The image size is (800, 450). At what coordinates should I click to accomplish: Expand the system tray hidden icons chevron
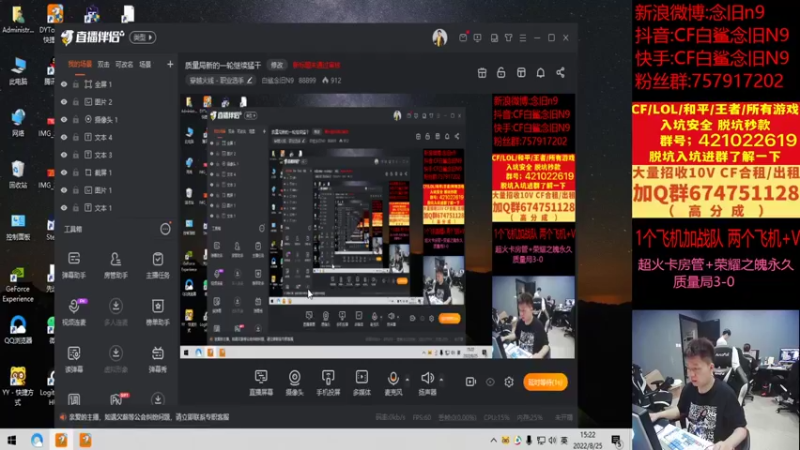pyautogui.click(x=493, y=440)
